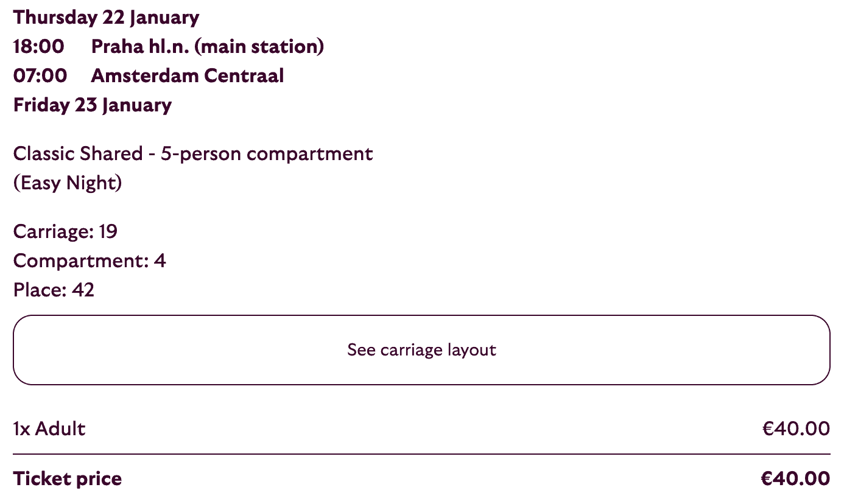Select the 18:00 departure time
This screenshot has width=844, height=504.
point(38,46)
